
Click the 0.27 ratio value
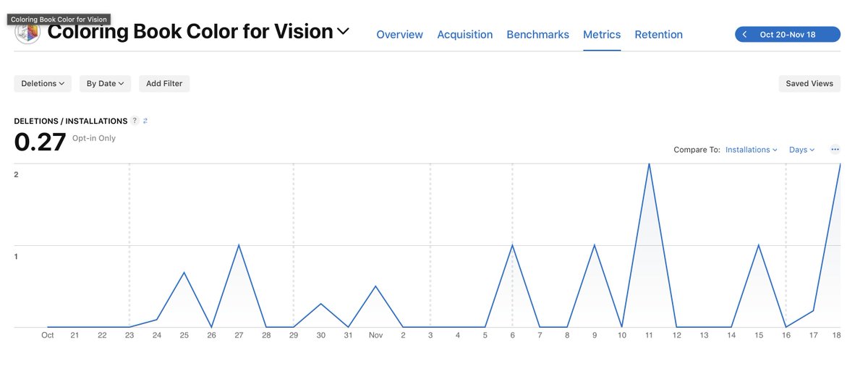coord(40,142)
